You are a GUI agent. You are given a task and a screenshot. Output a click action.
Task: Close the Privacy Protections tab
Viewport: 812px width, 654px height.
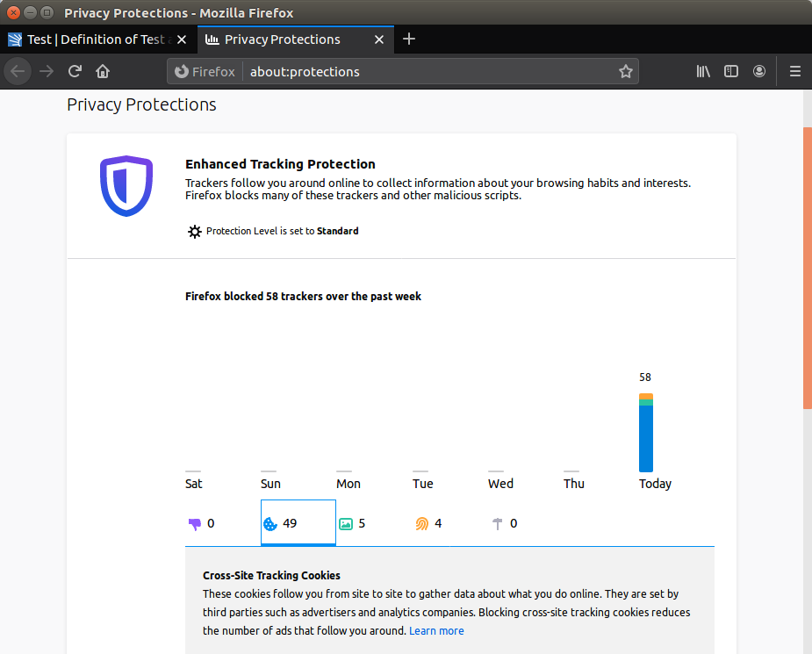(378, 39)
